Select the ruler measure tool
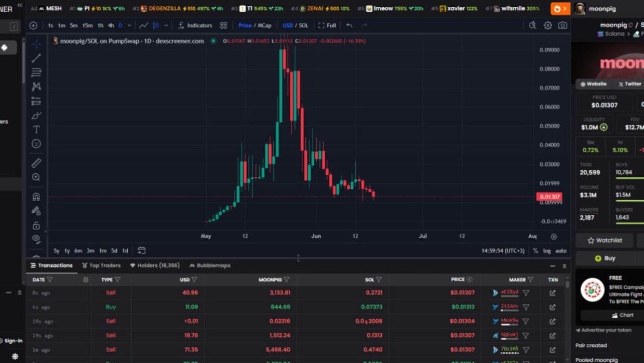644x363 pixels. (x=36, y=163)
